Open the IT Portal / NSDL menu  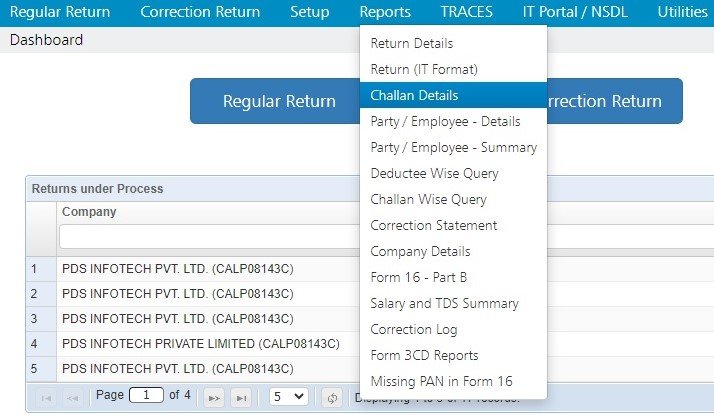pyautogui.click(x=575, y=12)
